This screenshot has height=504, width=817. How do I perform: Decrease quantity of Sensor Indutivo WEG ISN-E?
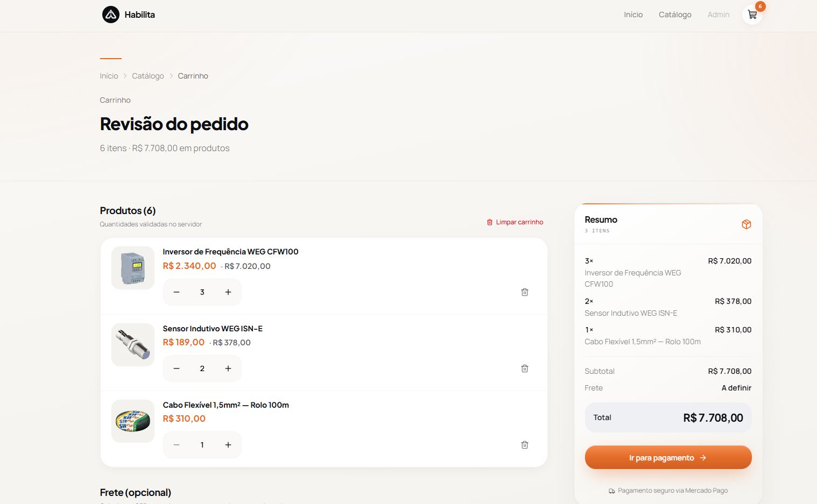tap(177, 368)
